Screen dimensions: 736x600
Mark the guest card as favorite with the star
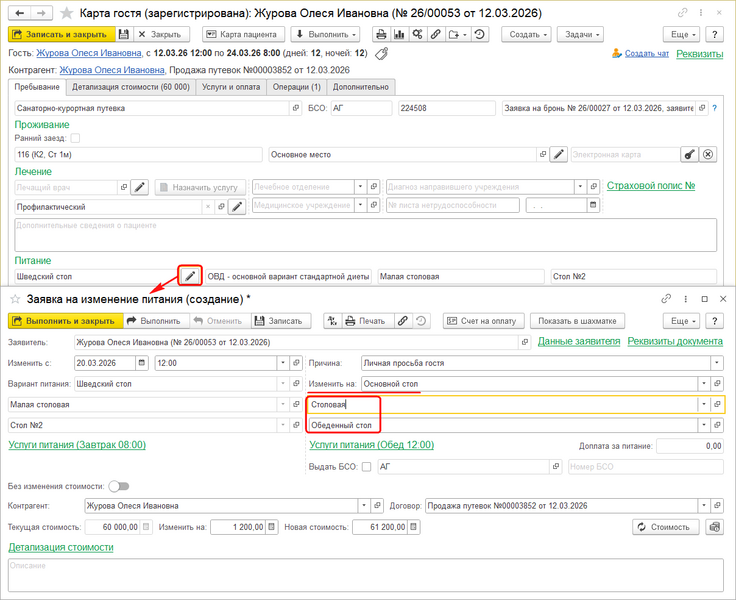tap(67, 12)
